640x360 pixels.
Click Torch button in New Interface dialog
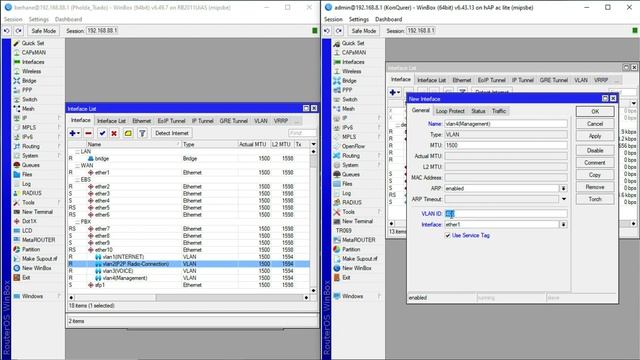[x=595, y=200]
